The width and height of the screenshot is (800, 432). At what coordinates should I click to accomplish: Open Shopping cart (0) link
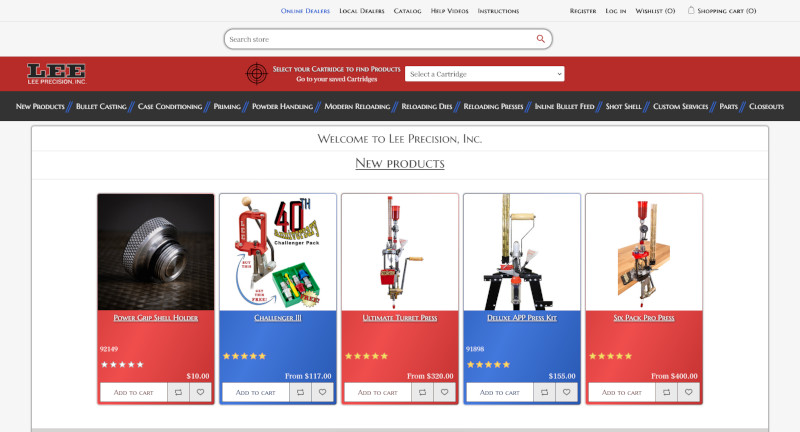[727, 11]
